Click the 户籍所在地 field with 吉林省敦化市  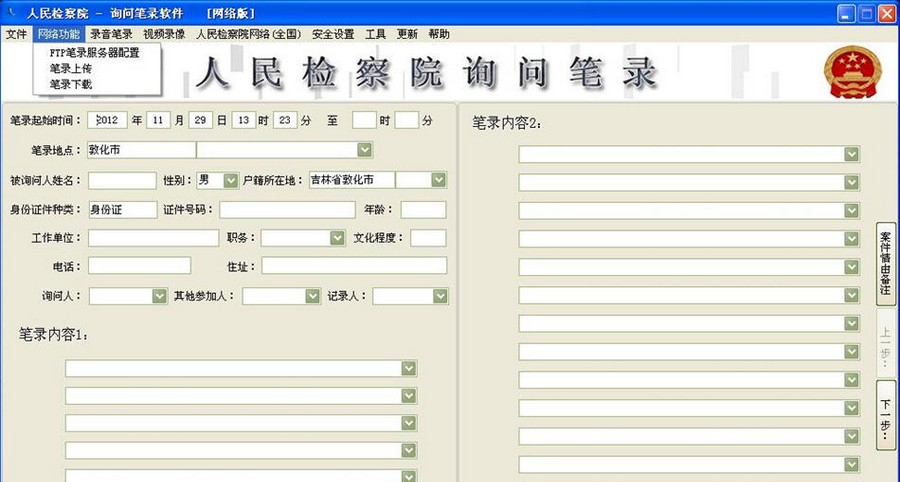(x=352, y=180)
